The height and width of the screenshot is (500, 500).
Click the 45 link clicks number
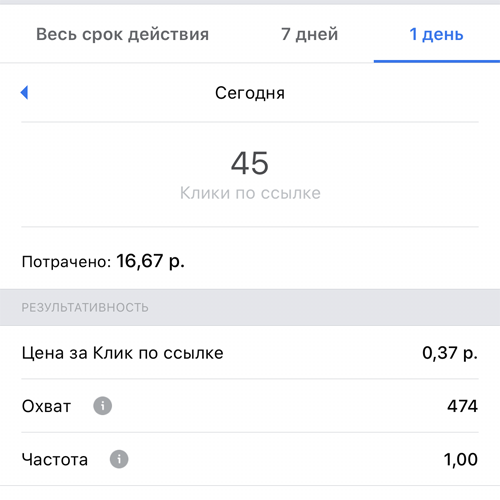(250, 163)
